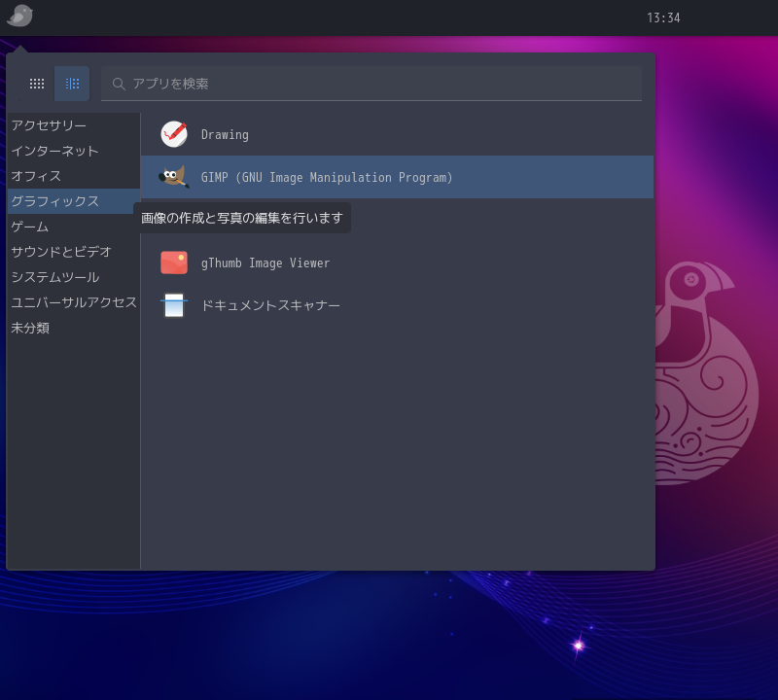
Task: Launch gThumb via its picture icon
Action: click(x=174, y=262)
